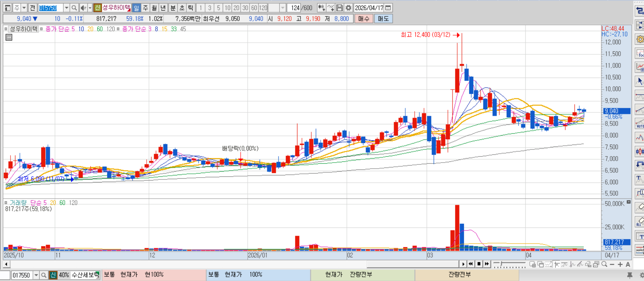Toggle the pin icon in bottom bar
The image size is (644, 281).
click(x=630, y=275)
